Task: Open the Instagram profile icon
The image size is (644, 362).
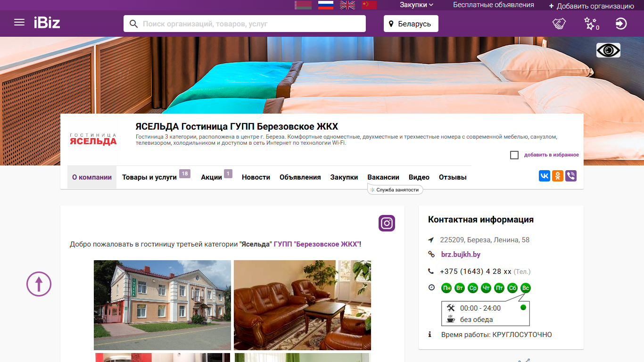Action: click(x=387, y=223)
